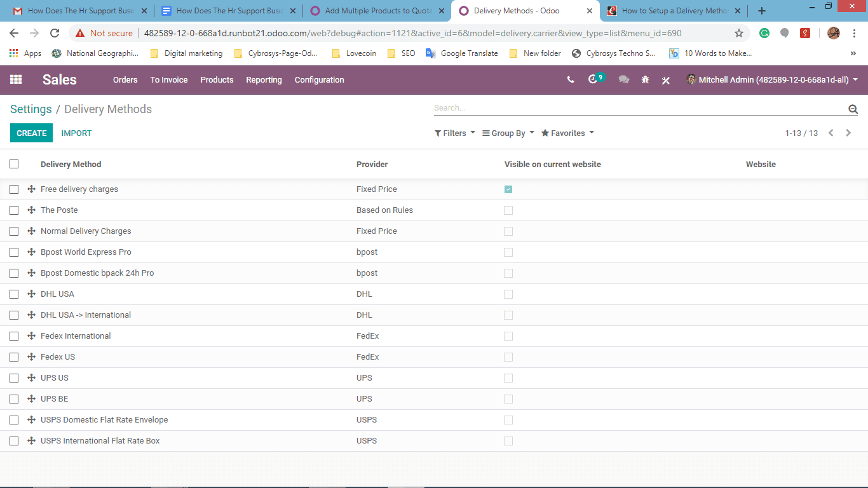
Task: Select all rows with header checkbox
Action: pos(14,164)
